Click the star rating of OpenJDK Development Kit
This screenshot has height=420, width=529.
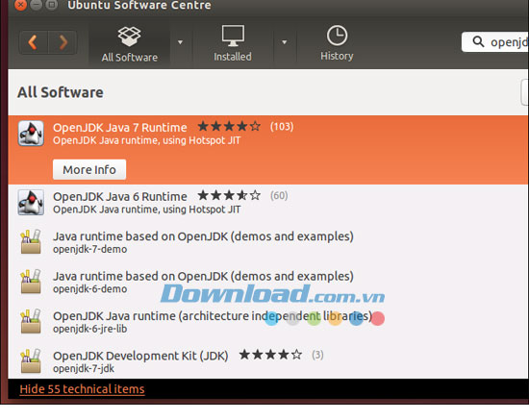(x=270, y=355)
